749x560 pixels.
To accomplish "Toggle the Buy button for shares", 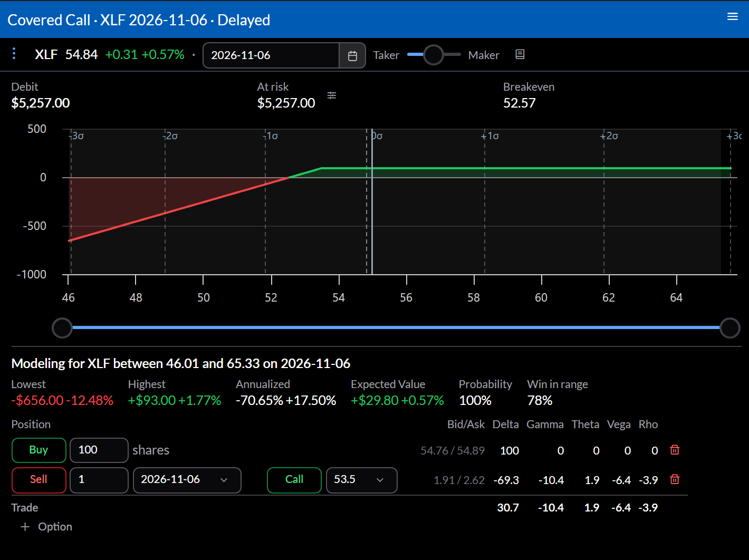I will coord(39,450).
